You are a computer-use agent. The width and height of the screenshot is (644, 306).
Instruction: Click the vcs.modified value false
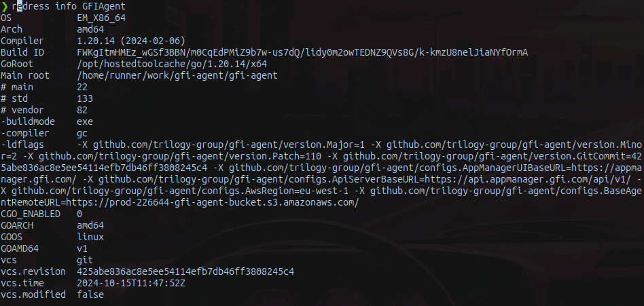[90, 294]
